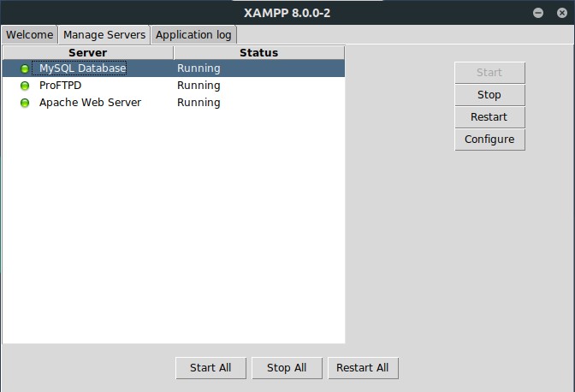
Task: Click the green status icon for MySQL Database
Action: 25,68
